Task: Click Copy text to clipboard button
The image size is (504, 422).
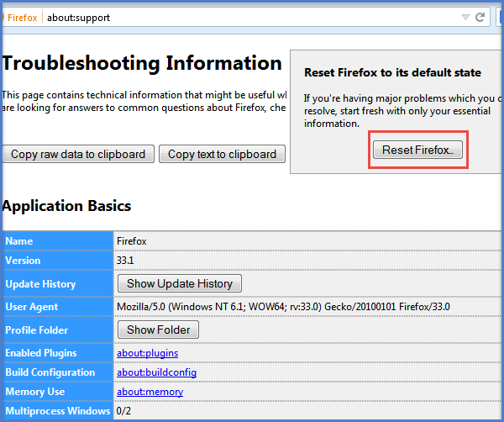Action: [222, 154]
